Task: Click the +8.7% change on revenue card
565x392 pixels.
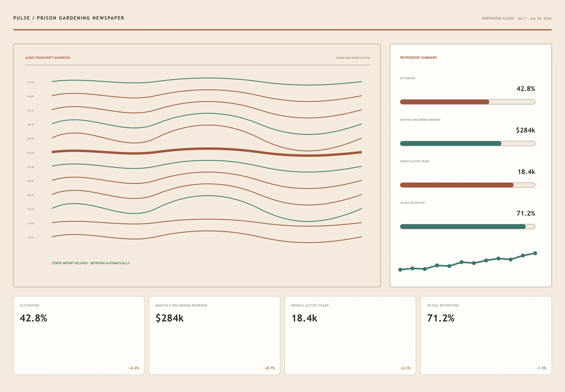Action: pos(270,368)
